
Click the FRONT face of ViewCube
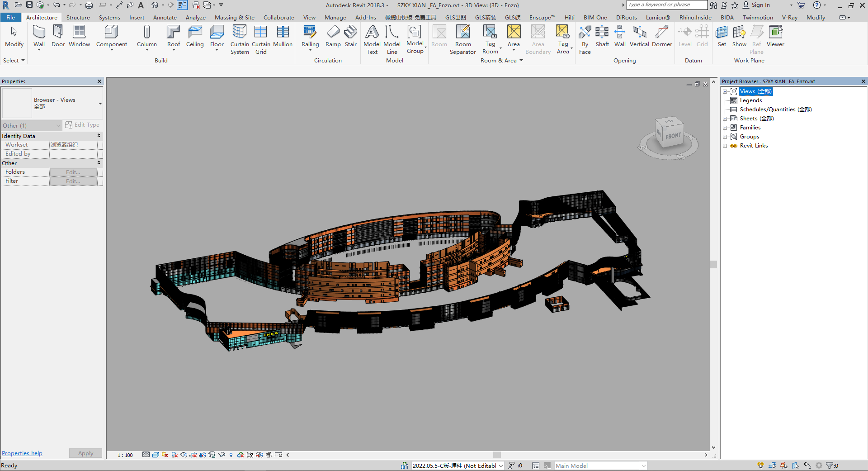click(x=673, y=136)
